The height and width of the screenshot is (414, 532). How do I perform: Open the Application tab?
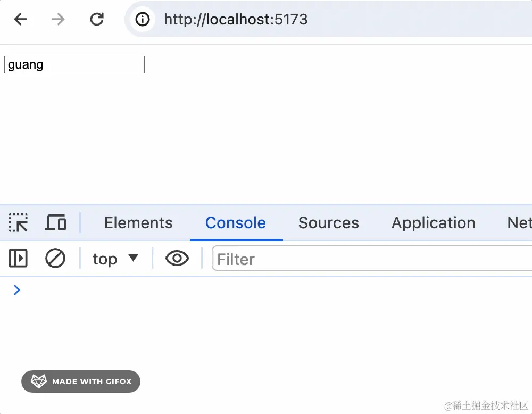(x=433, y=223)
